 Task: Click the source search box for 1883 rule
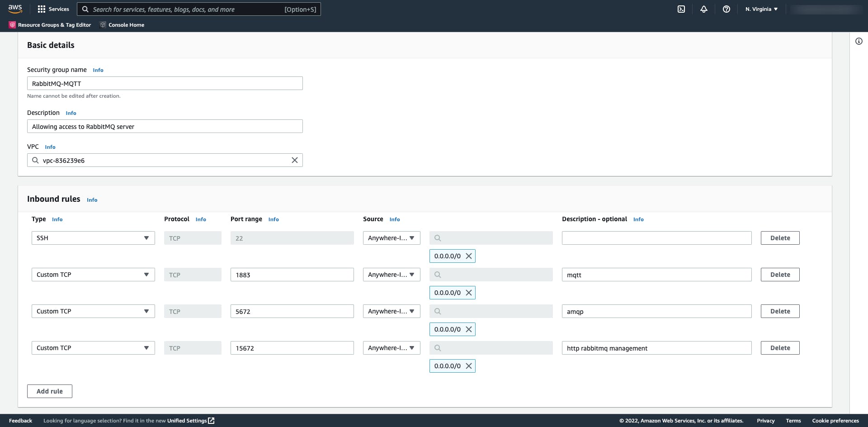(491, 275)
